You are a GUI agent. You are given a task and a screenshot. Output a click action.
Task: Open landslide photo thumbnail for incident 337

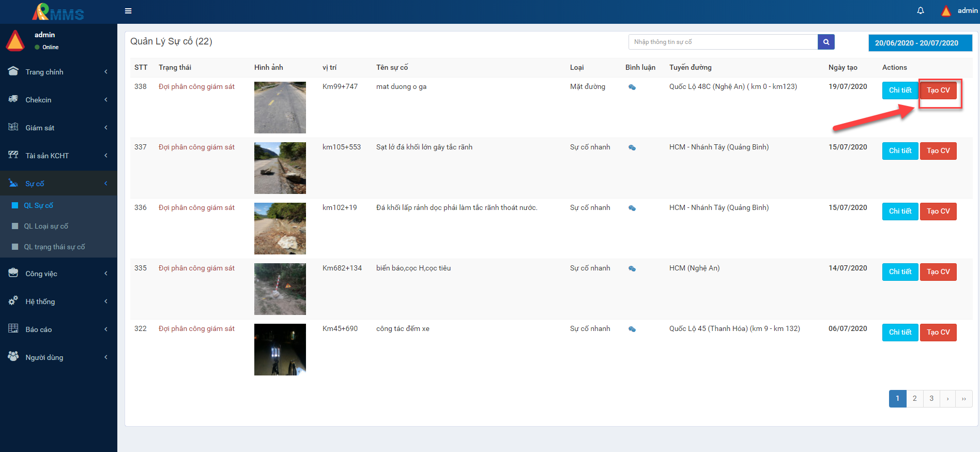tap(280, 168)
